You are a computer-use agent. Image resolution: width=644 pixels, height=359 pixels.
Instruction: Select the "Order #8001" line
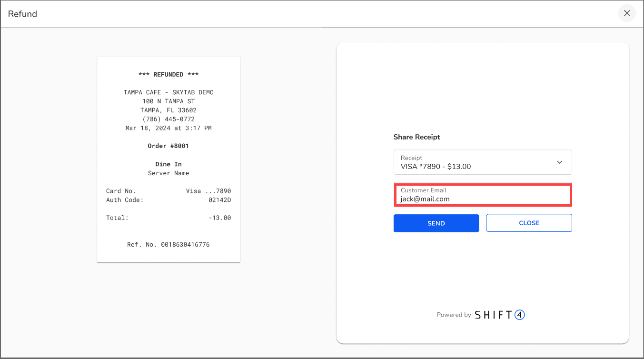[x=168, y=146]
